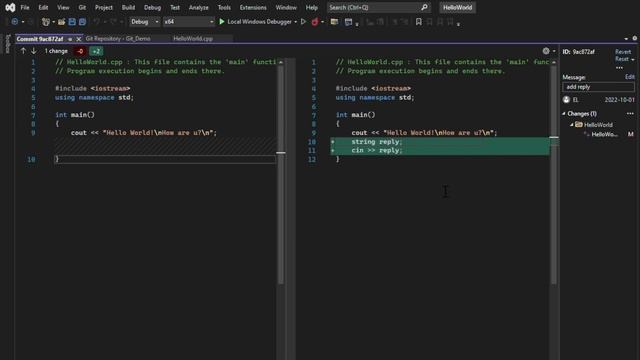This screenshot has width=640, height=360.
Task: Go to next change down arrow
Action: 34,51
